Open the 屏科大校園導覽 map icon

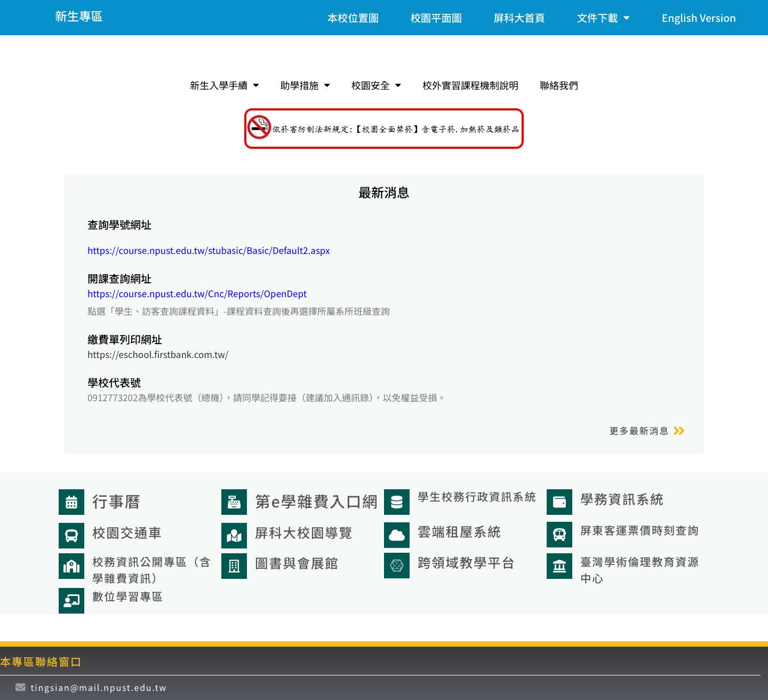pos(234,535)
